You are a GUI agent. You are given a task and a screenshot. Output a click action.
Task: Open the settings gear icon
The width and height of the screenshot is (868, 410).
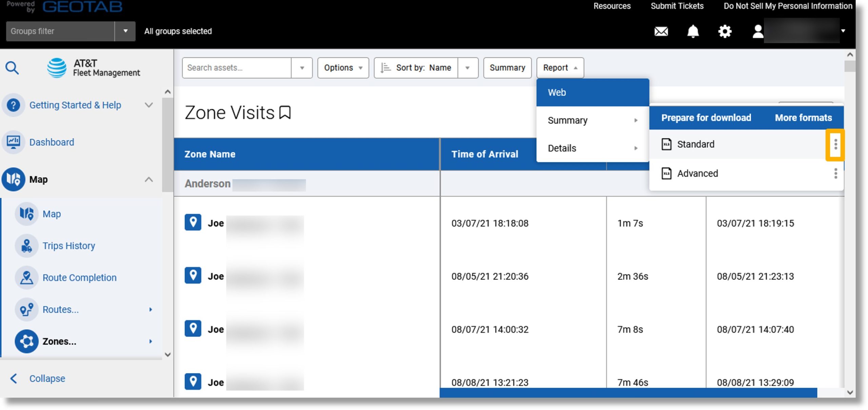pos(725,32)
